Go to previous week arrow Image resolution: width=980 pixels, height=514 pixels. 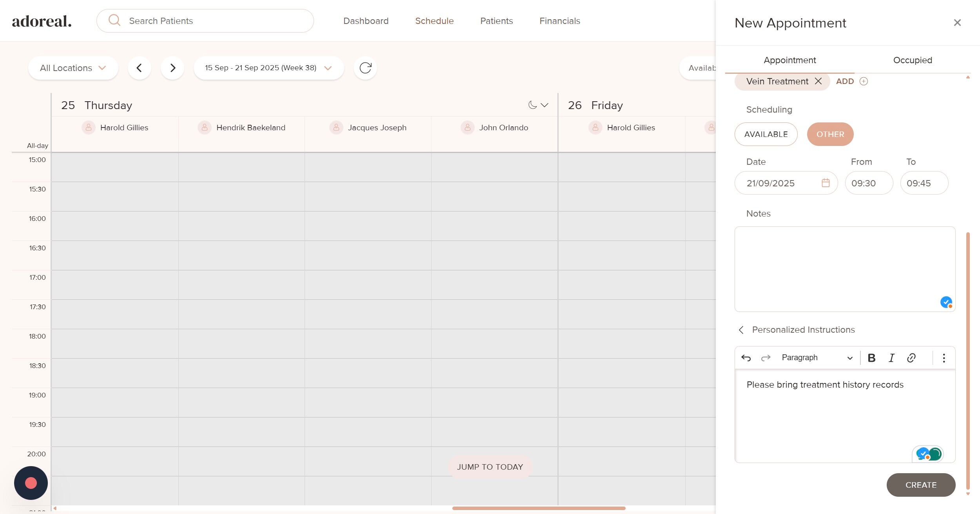point(139,68)
